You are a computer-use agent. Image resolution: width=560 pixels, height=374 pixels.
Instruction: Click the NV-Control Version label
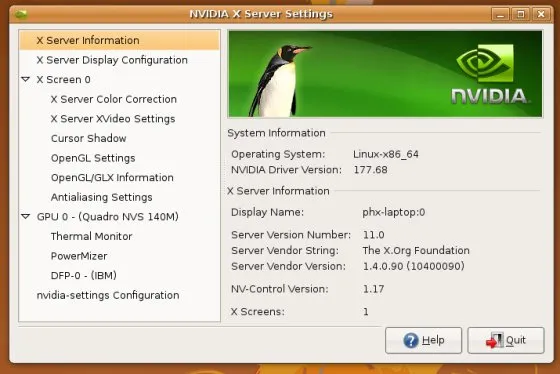click(280, 289)
